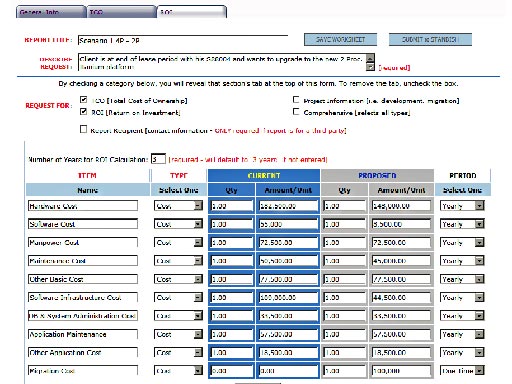Edit the Migration Cost name field
Image resolution: width=512 pixels, height=384 pixels.
point(83,370)
